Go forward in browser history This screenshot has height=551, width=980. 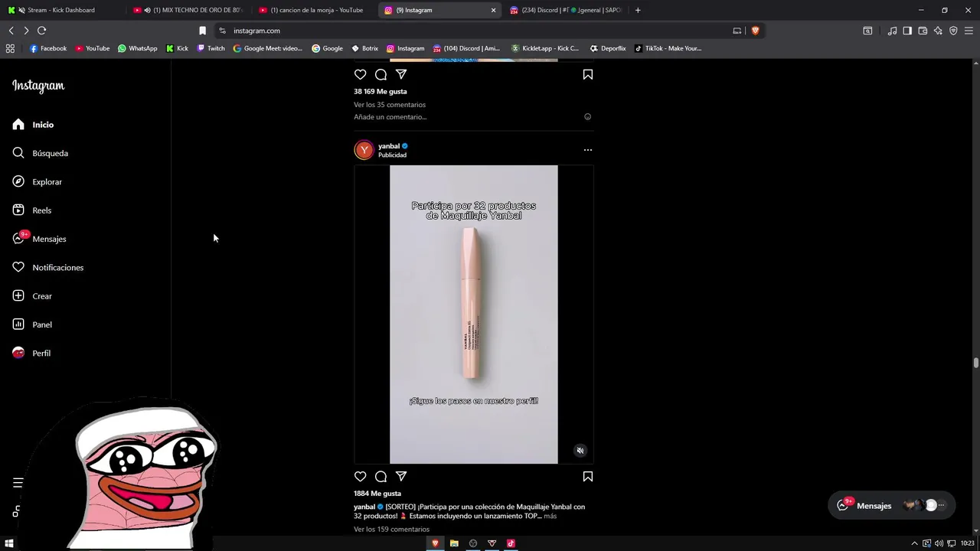click(26, 31)
